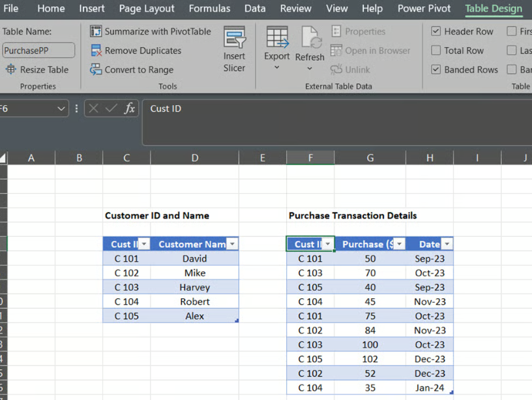This screenshot has width=532, height=400.
Task: Click the Properties button in External Table Data
Action: click(360, 31)
